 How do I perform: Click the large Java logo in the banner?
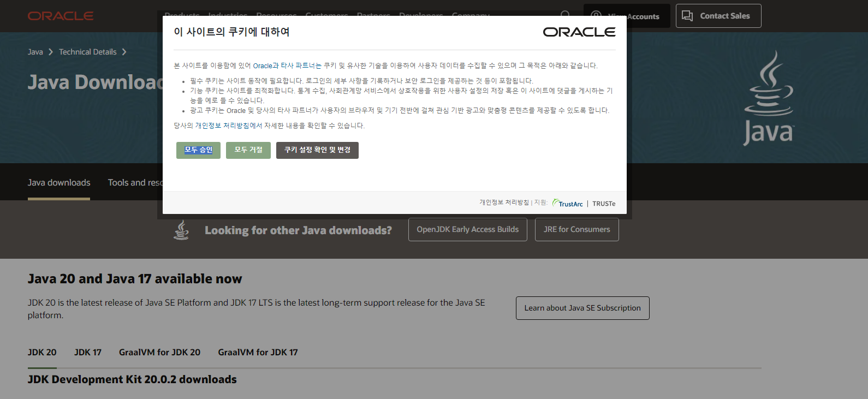click(x=769, y=98)
